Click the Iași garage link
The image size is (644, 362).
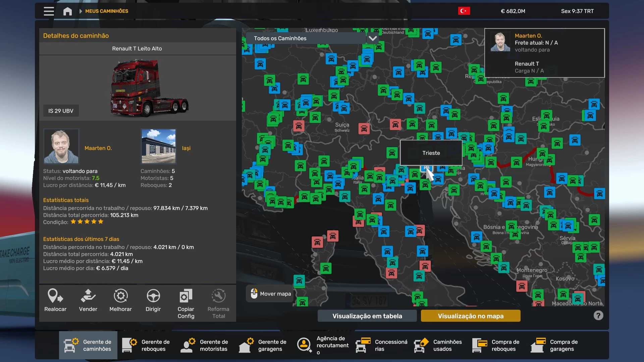tap(186, 148)
